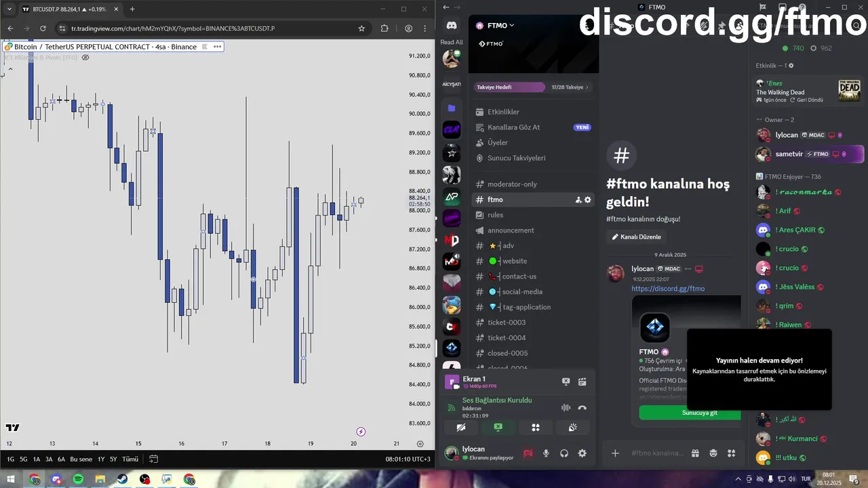Open the announcement channel
868x488 pixels.
coord(534,230)
